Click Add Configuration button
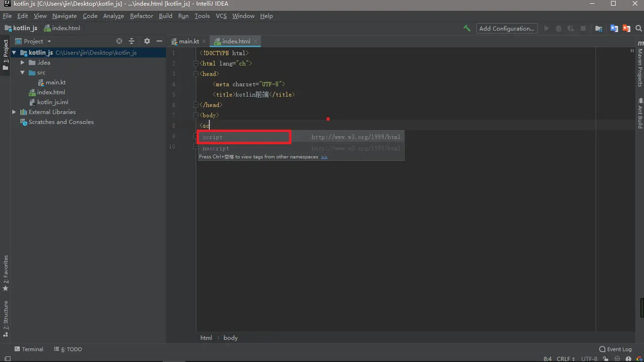The height and width of the screenshot is (362, 644). 506,28
